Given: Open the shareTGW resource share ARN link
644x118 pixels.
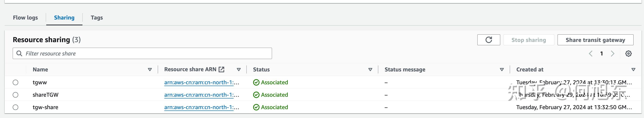Looking at the screenshot, I should (x=199, y=95).
